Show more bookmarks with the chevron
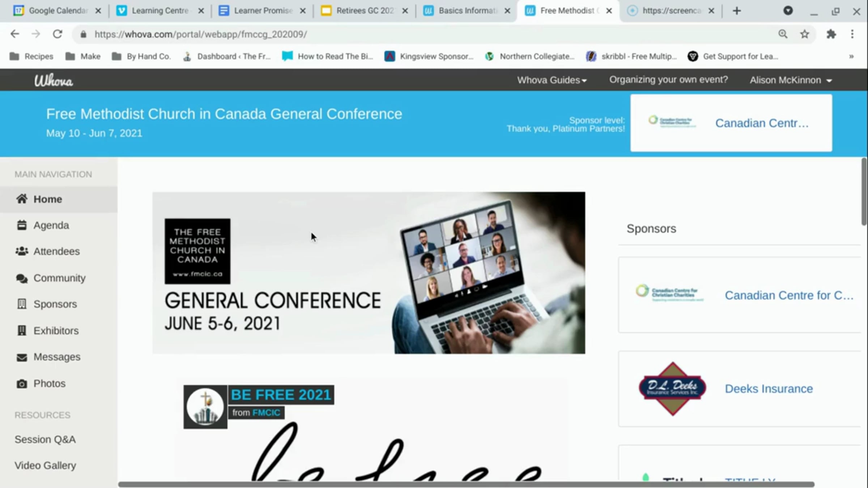This screenshot has height=488, width=868. [851, 56]
